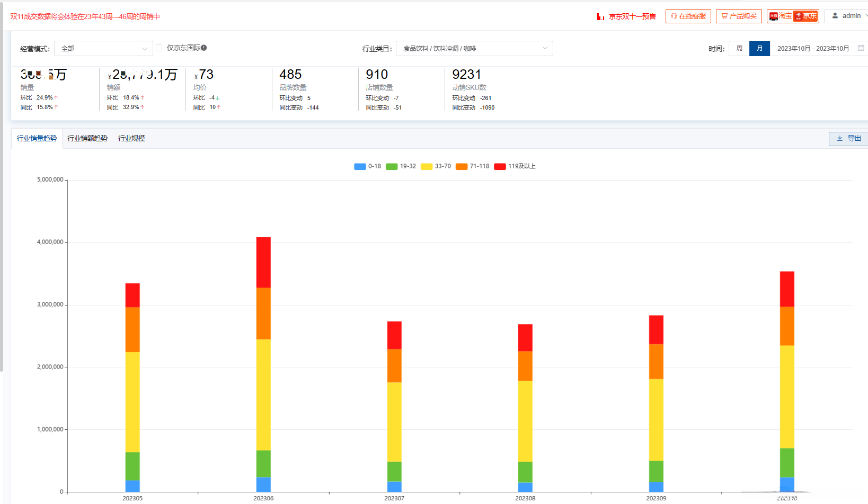This screenshot has height=504, width=868.
Task: Toggle the blue 0-18 legend swatch
Action: [360, 166]
